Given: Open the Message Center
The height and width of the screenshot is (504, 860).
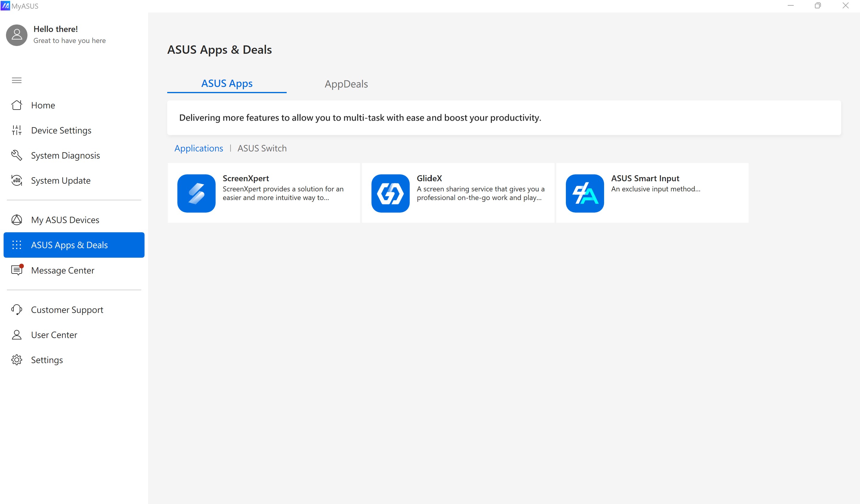Looking at the screenshot, I should [62, 270].
